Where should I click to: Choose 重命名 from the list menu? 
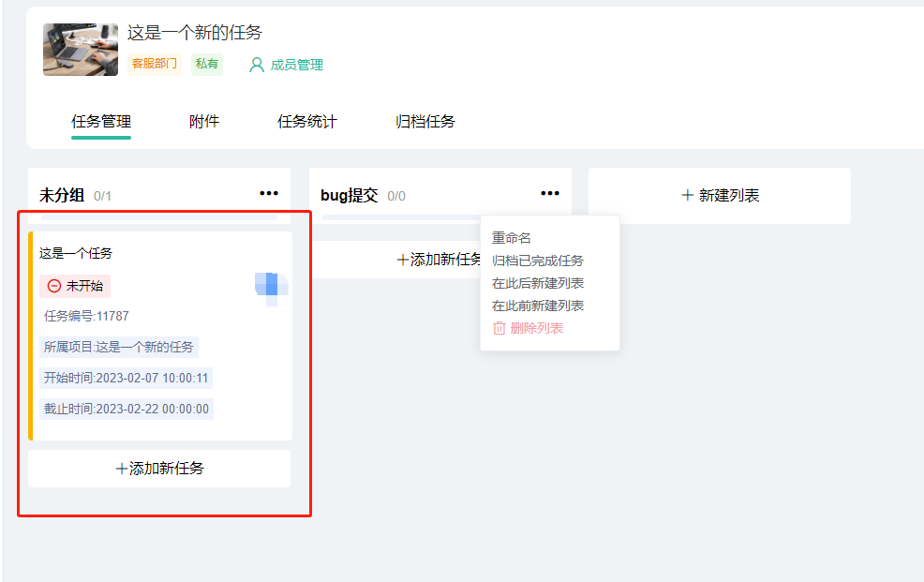(x=512, y=238)
